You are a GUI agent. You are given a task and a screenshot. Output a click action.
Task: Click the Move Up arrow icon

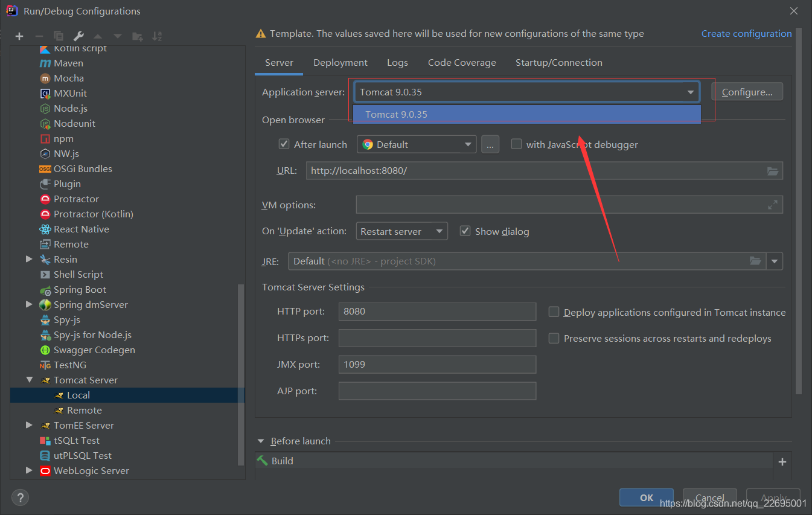coord(98,36)
